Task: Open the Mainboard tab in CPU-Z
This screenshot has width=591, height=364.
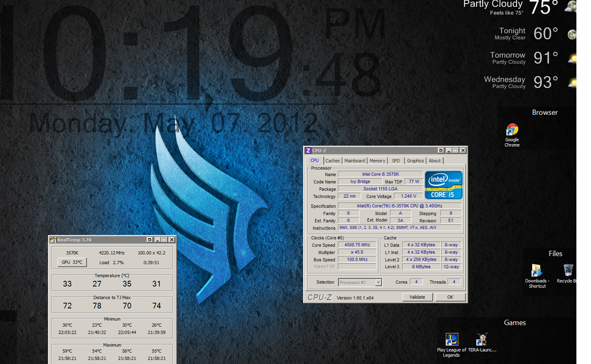Action: (355, 161)
